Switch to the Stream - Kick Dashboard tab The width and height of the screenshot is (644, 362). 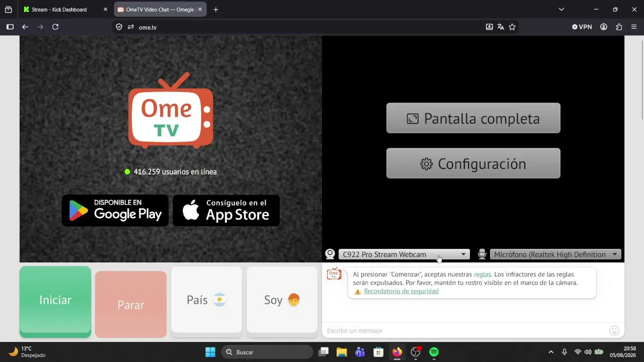pos(65,10)
